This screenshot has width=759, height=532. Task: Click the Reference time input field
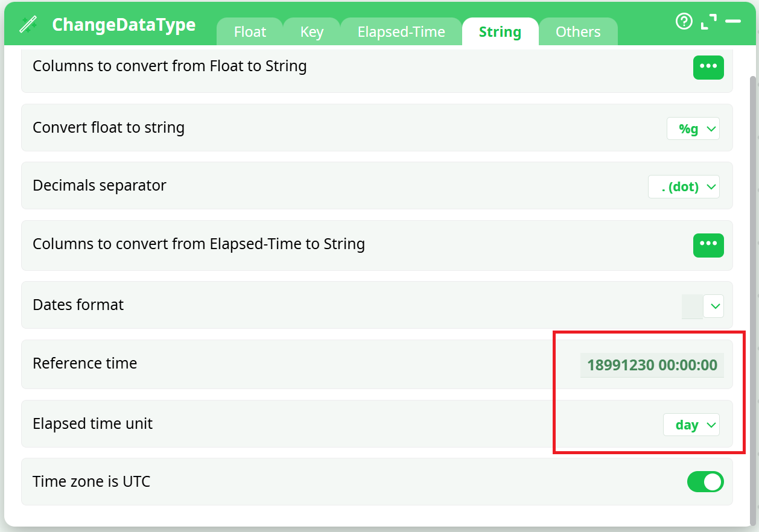(652, 365)
